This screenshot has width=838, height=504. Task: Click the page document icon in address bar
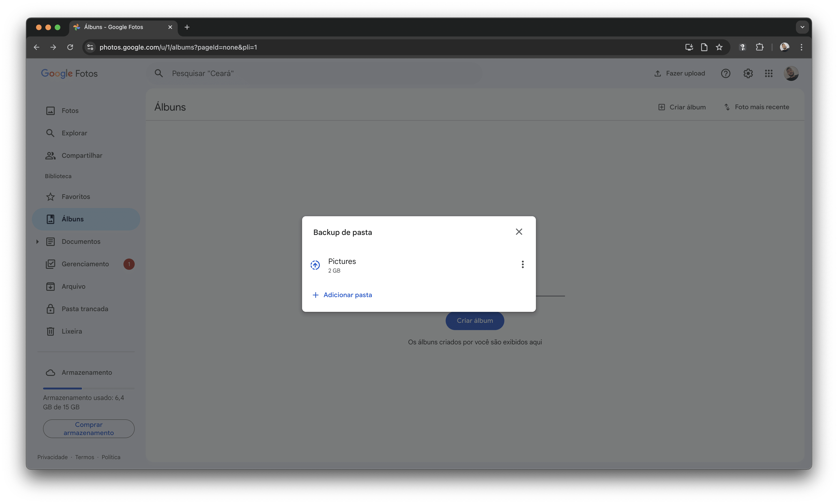pos(704,47)
